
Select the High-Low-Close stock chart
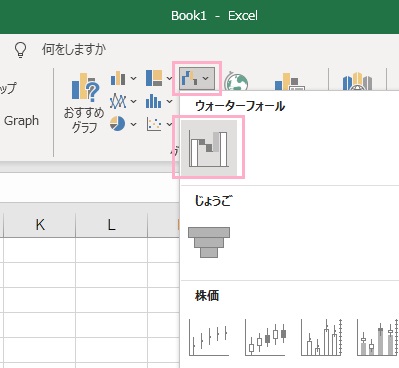coord(209,337)
